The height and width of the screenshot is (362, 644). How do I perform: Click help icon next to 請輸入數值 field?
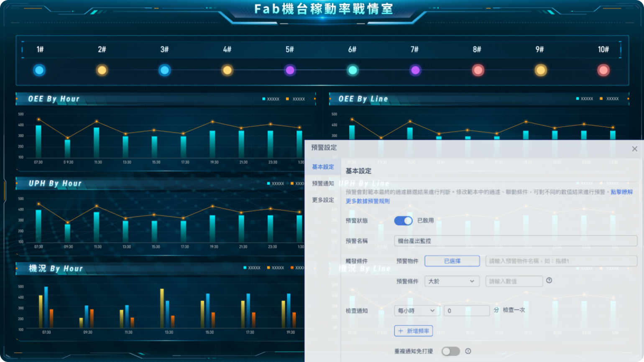coord(549,280)
